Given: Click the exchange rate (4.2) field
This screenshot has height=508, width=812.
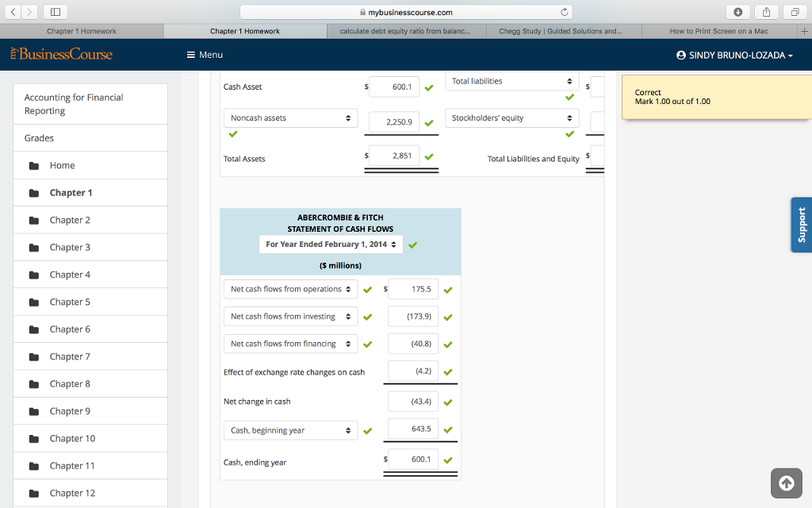Looking at the screenshot, I should pyautogui.click(x=413, y=371).
